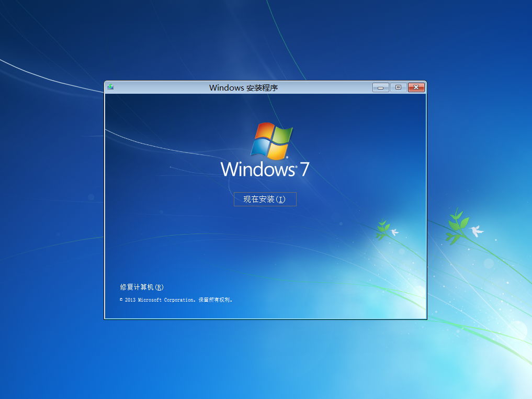Click the © 2013 copyright symbol

point(121,300)
